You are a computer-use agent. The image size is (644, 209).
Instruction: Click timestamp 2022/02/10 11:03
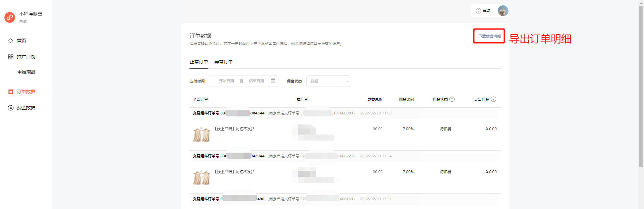(376, 113)
